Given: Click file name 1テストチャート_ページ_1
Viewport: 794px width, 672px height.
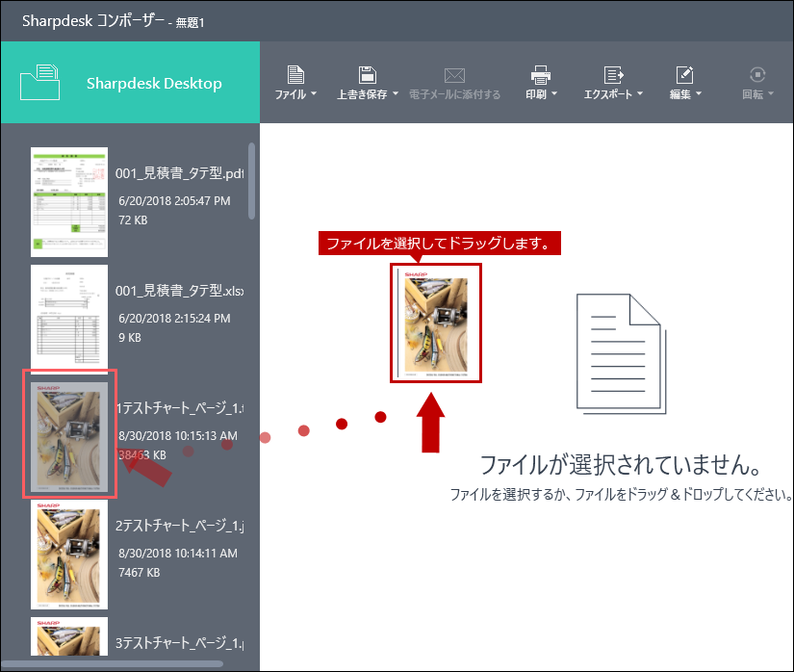Looking at the screenshot, I should pyautogui.click(x=179, y=408).
